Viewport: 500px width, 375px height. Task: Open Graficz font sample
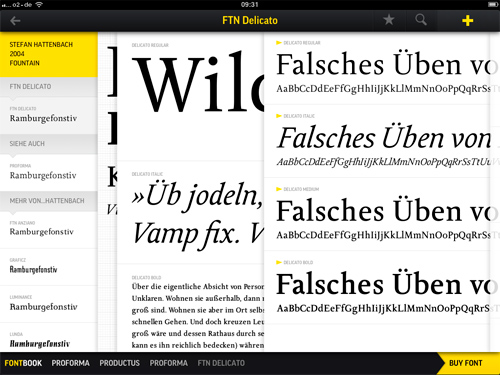coord(49,267)
